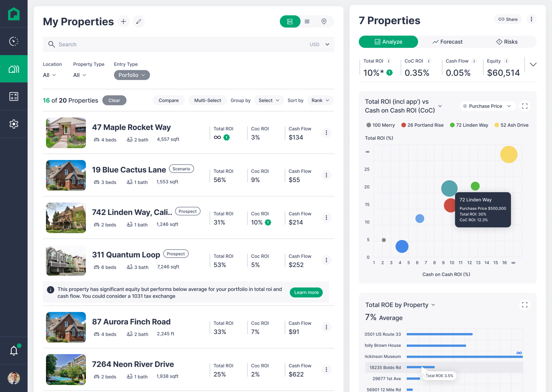The height and width of the screenshot is (392, 552).
Task: Open the kebab menu on 47 Maple Rocket Way
Action: tap(326, 132)
